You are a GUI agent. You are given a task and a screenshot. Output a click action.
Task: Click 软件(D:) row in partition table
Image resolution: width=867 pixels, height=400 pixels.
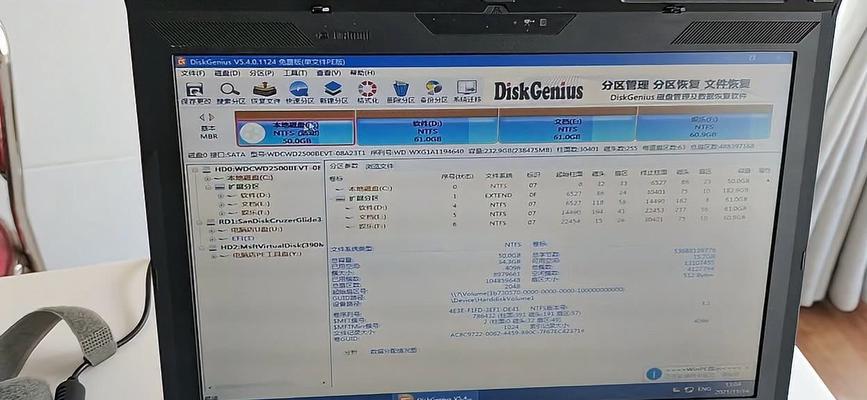(x=545, y=204)
